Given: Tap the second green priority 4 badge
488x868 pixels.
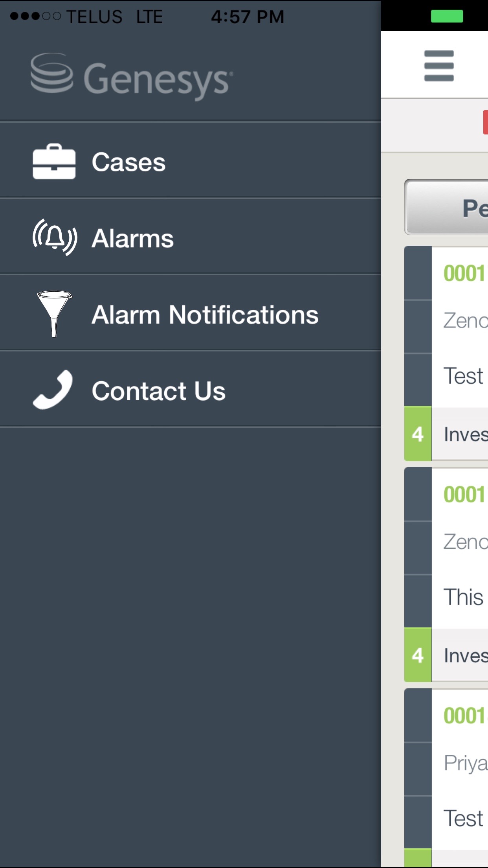Looking at the screenshot, I should (x=418, y=655).
